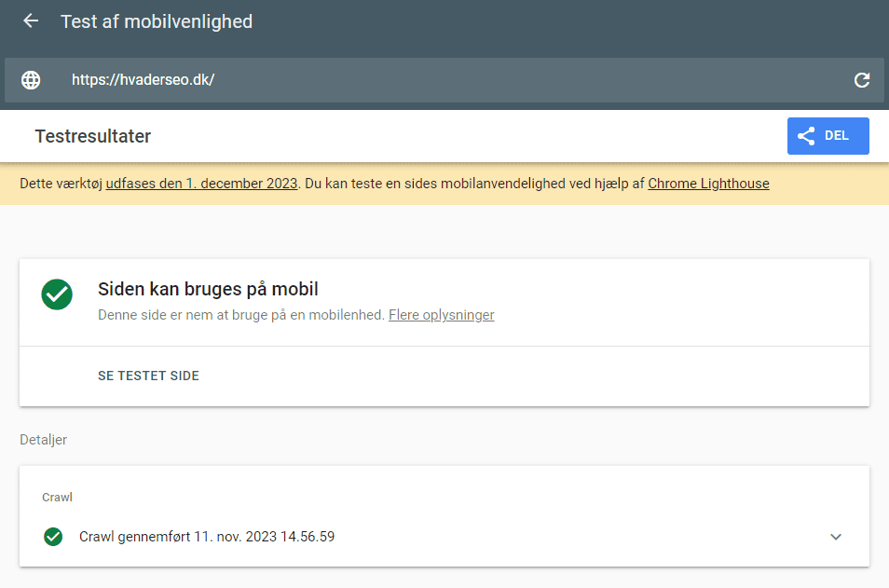Click 'SE TESTET SIDE'

(149, 376)
